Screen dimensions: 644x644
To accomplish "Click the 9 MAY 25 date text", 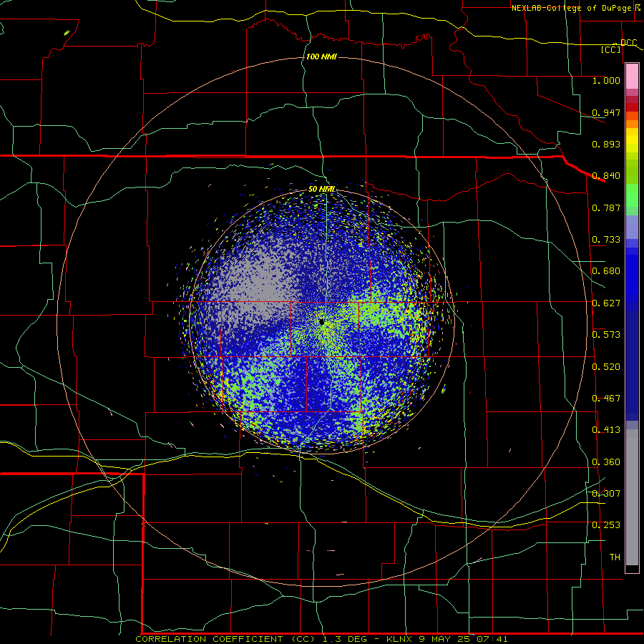I will [x=446, y=639].
